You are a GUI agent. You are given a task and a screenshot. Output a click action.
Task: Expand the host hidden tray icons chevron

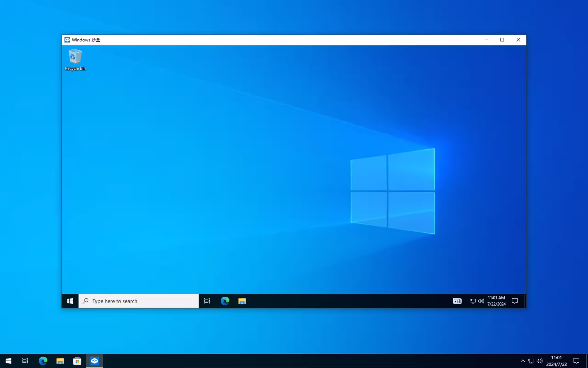coord(523,361)
